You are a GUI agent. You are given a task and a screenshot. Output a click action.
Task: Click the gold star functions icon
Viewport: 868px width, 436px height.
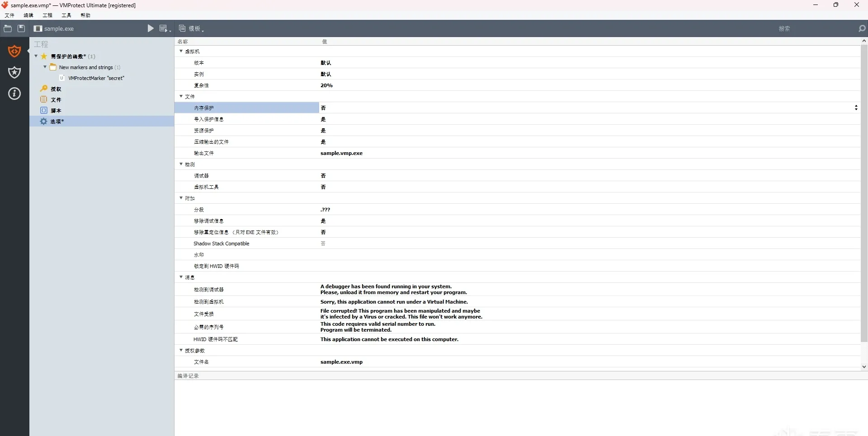[x=44, y=56]
